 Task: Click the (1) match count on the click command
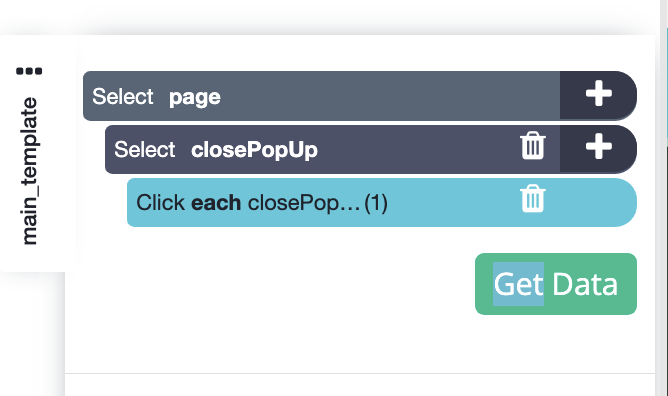376,203
